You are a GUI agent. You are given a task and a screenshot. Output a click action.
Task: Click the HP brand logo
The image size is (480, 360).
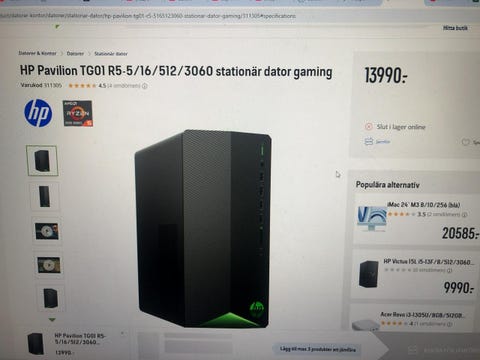click(x=38, y=113)
